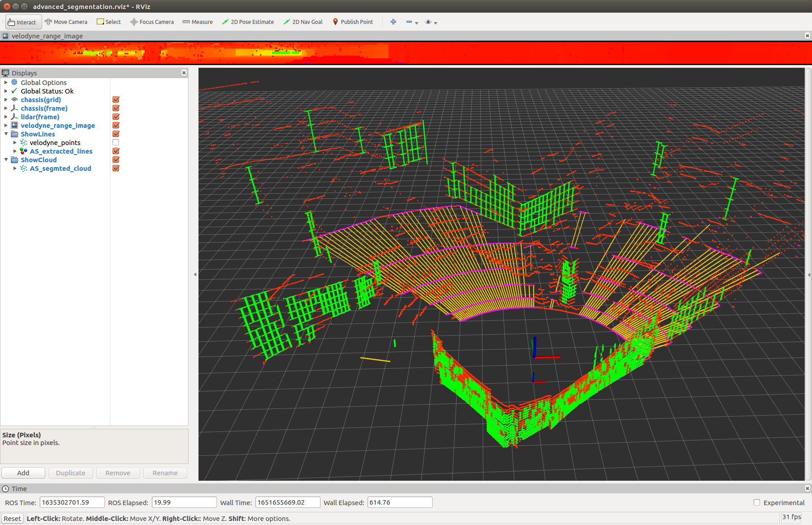Click the lidar(frame) axes icon

click(x=14, y=117)
